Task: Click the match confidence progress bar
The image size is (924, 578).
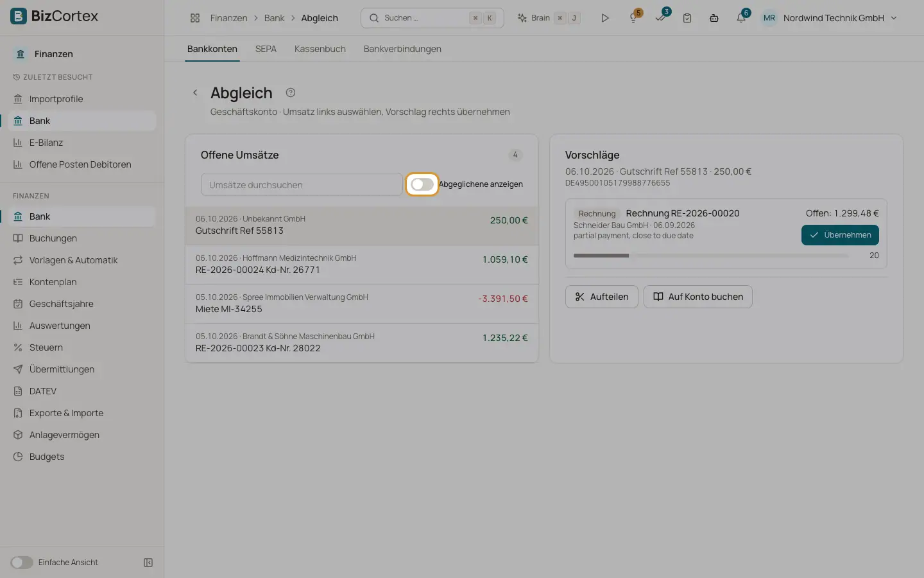Action: (x=711, y=256)
